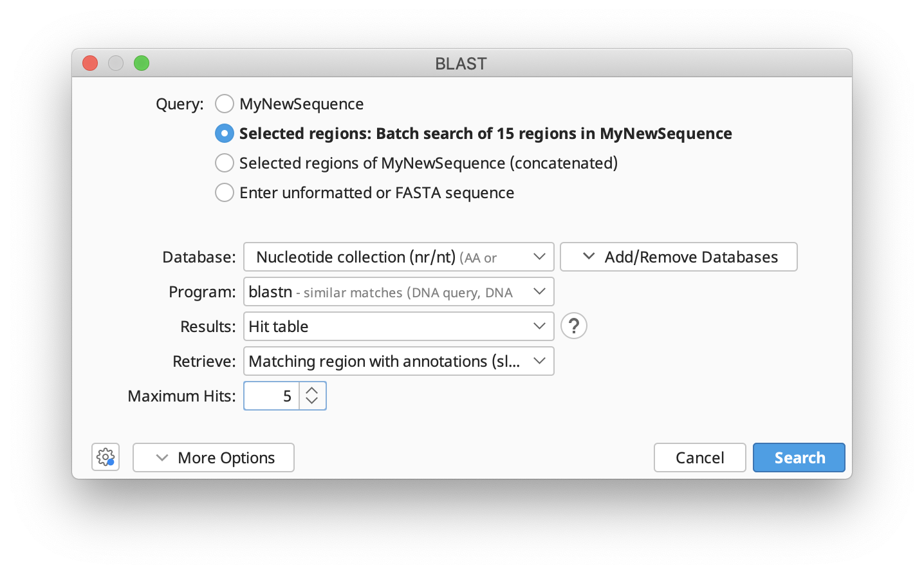Expand More Options section
The image size is (924, 574).
214,458
